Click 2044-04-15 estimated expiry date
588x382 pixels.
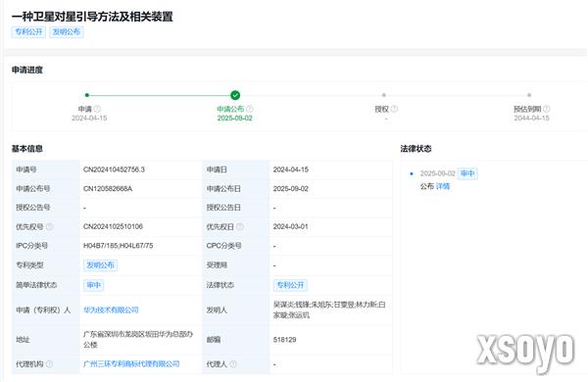click(x=531, y=118)
